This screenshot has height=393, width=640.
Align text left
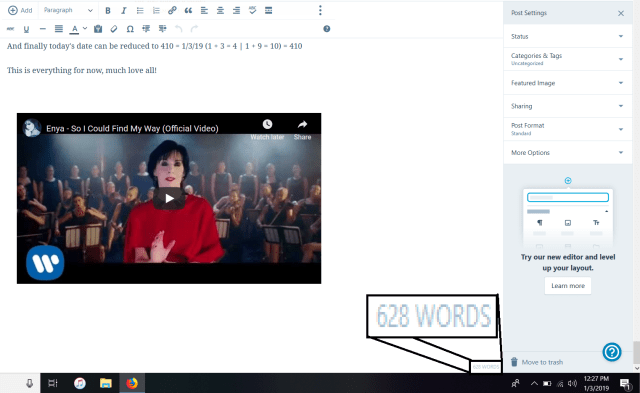click(x=204, y=11)
